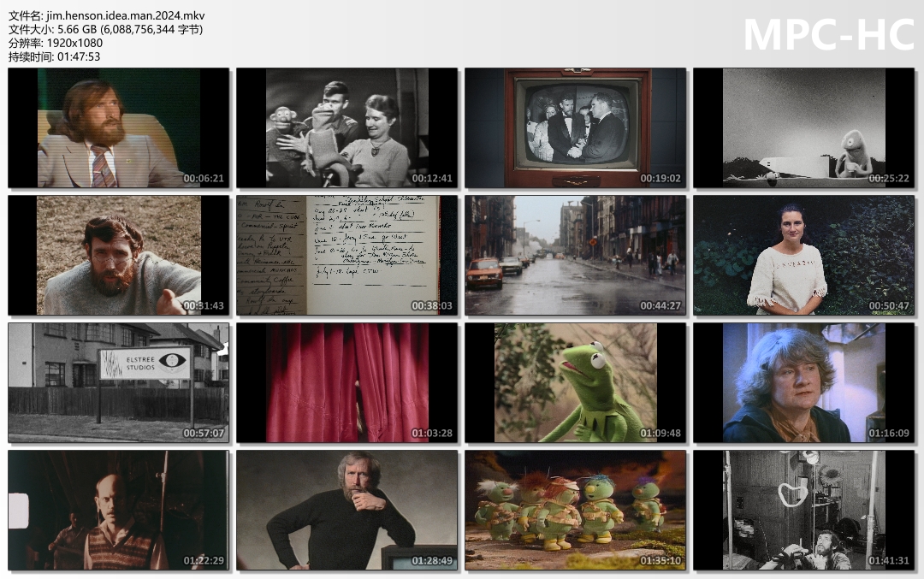The height and width of the screenshot is (579, 924).
Task: Open black-and-white workshop thumbnail at 01:41:31
Action: point(803,510)
